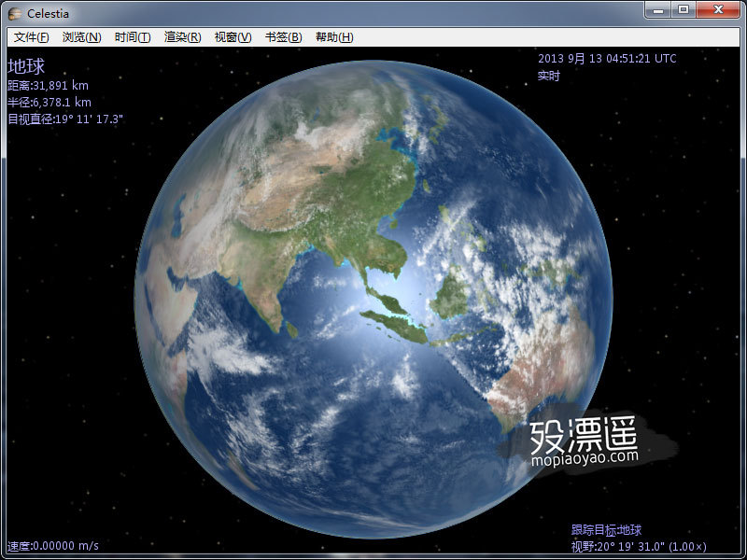Open the 书签(B) menu

pyautogui.click(x=284, y=37)
